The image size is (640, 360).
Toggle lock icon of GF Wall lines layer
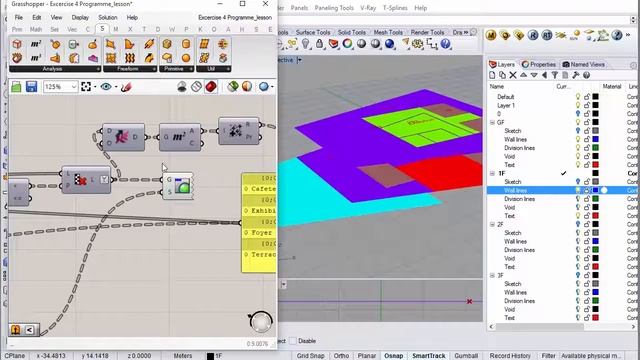(x=587, y=139)
